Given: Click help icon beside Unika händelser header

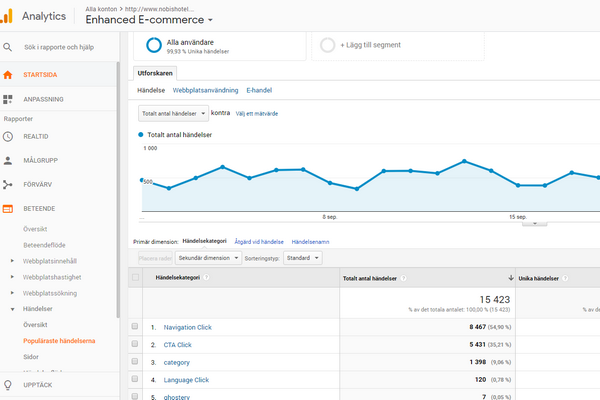Looking at the screenshot, I should 565,278.
